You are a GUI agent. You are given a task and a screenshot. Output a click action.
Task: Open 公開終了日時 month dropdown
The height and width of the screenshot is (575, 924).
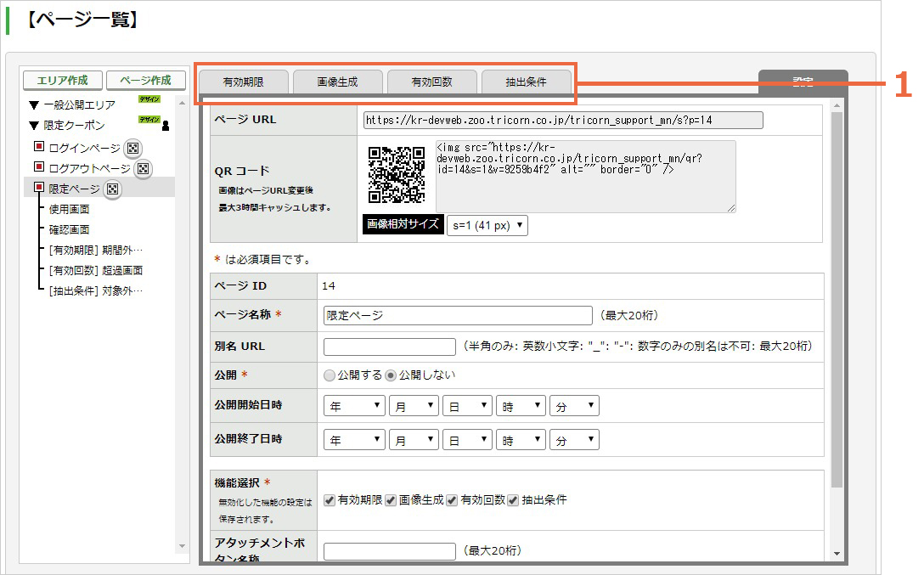(414, 440)
